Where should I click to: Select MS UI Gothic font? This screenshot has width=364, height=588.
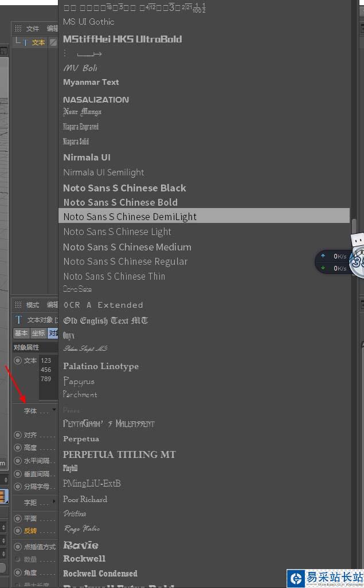point(88,22)
